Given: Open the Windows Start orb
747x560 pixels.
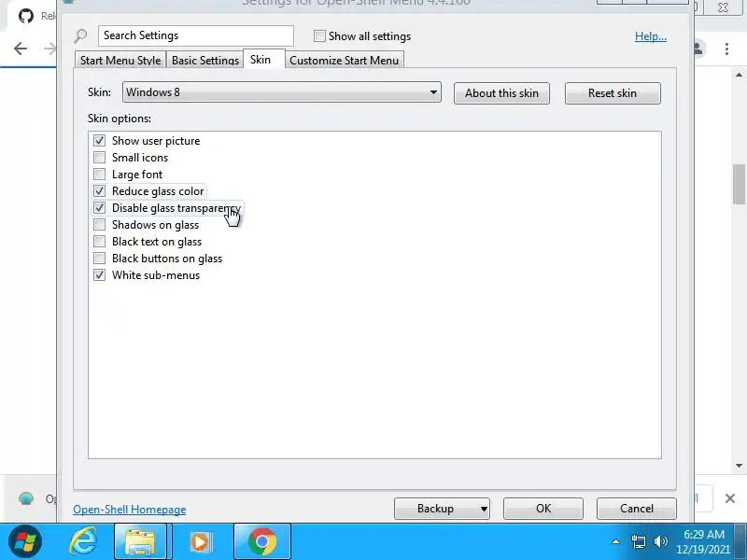Looking at the screenshot, I should (x=25, y=541).
